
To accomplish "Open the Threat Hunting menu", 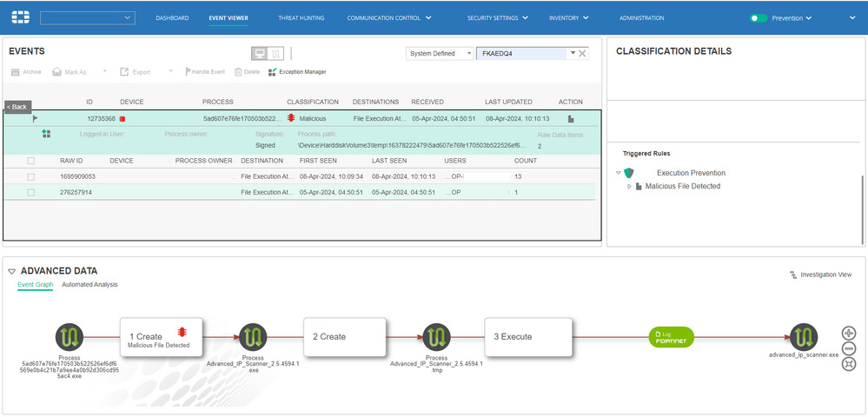I will 299,17.
